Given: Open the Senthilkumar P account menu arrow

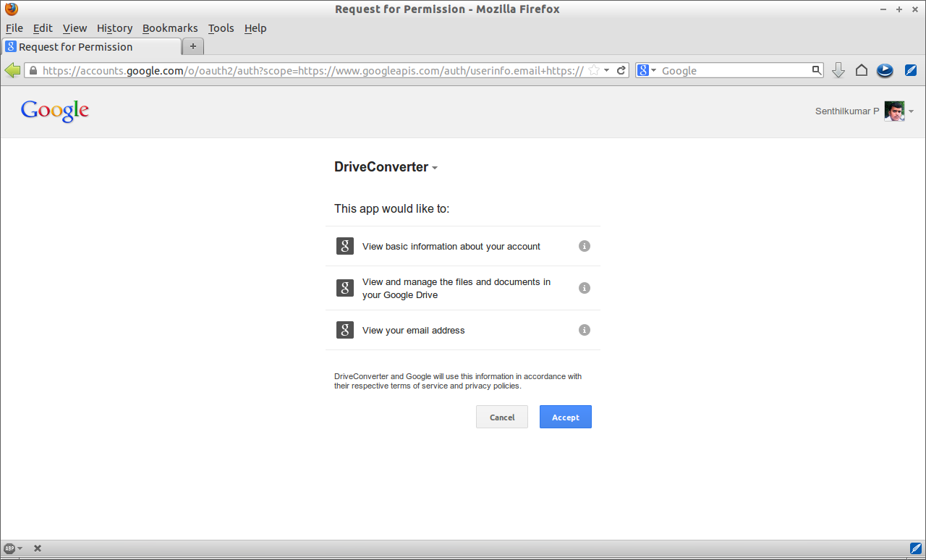Looking at the screenshot, I should coord(911,111).
